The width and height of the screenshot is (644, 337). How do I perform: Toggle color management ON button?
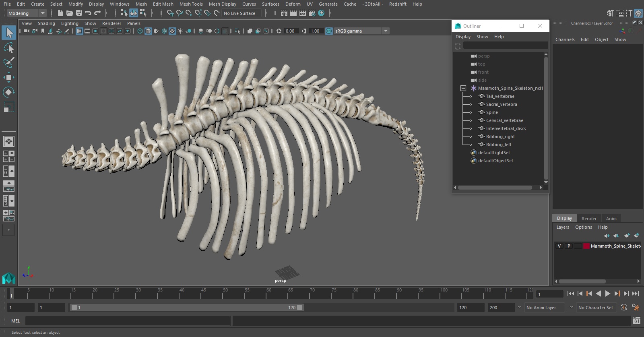coord(329,31)
